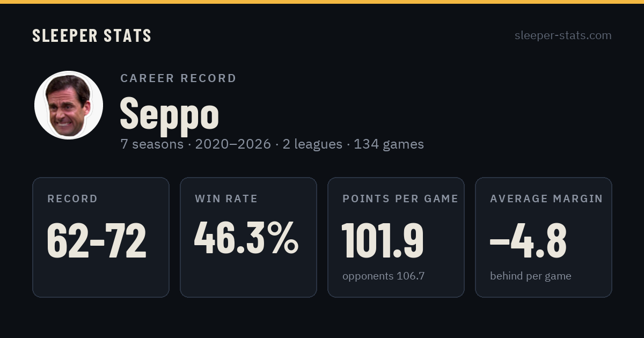This screenshot has width=644, height=338.
Task: Click the behind per game caption
Action: [x=530, y=276]
